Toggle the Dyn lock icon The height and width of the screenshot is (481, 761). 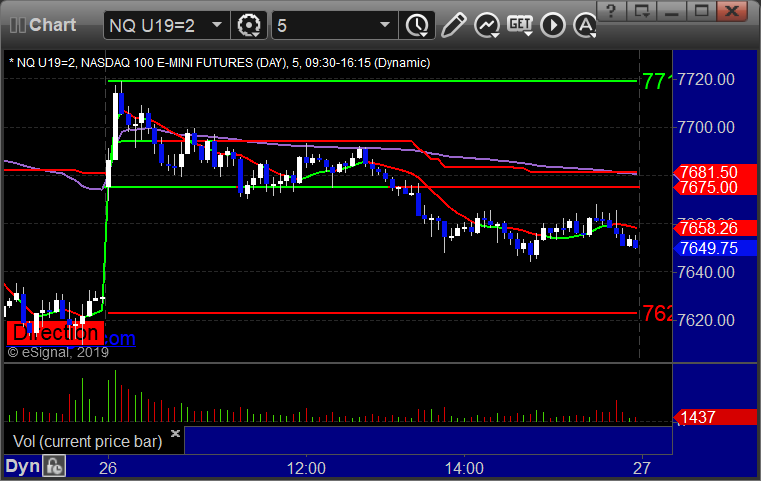coord(54,466)
